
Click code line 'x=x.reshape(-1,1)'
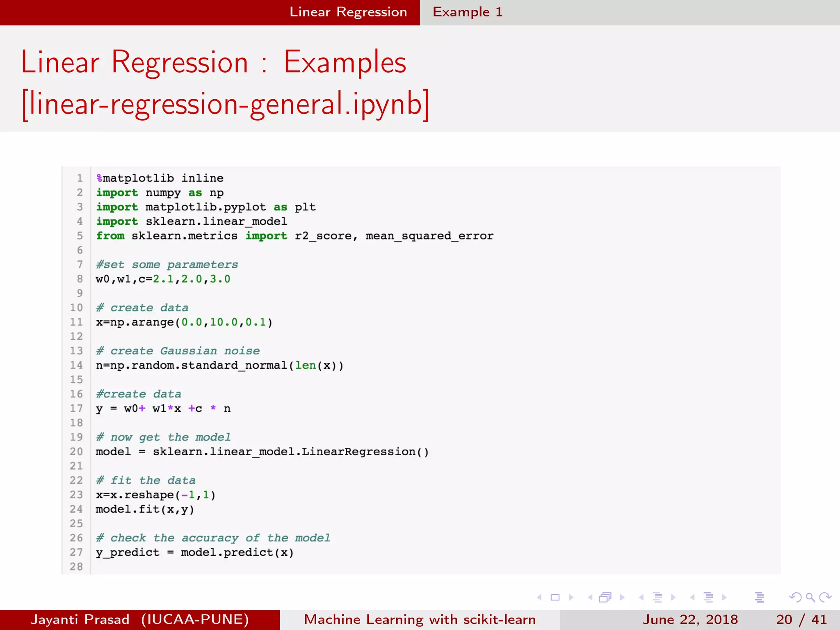click(x=156, y=495)
